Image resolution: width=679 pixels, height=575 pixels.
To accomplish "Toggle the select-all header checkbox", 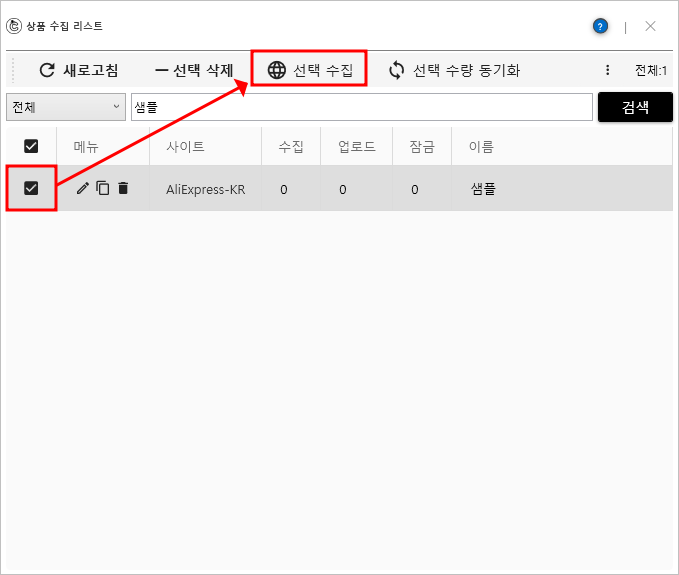I will (x=31, y=146).
